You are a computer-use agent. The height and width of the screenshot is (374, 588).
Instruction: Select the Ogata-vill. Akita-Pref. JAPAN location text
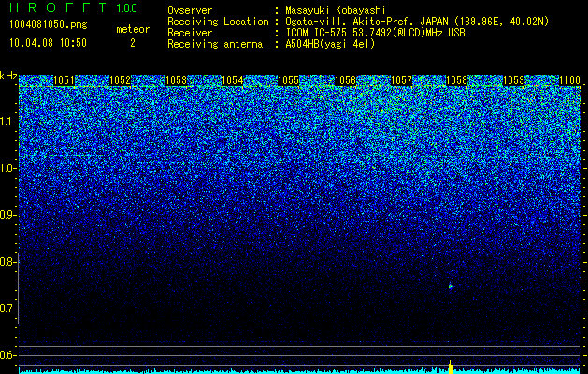[417, 22]
